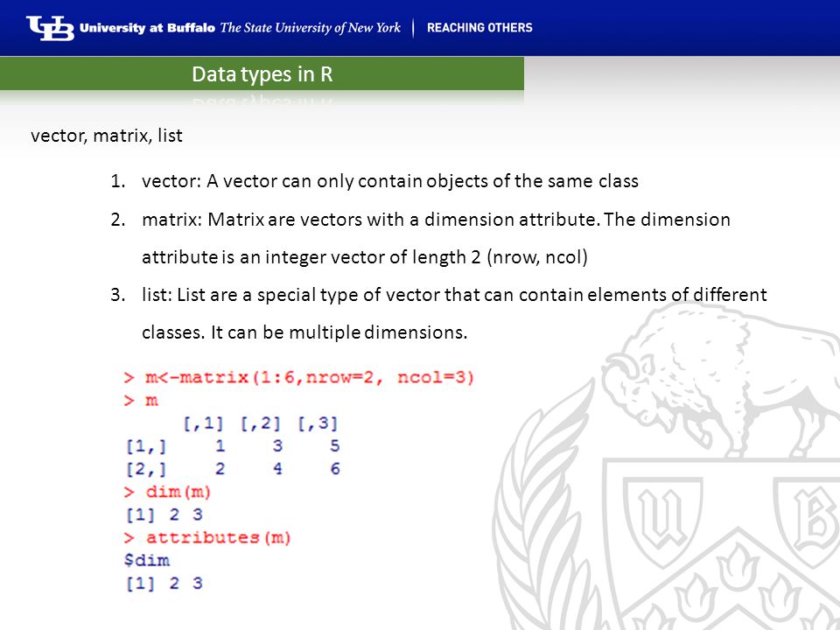
Task: Click the '> attributes(m)' command line
Action: coord(207,537)
